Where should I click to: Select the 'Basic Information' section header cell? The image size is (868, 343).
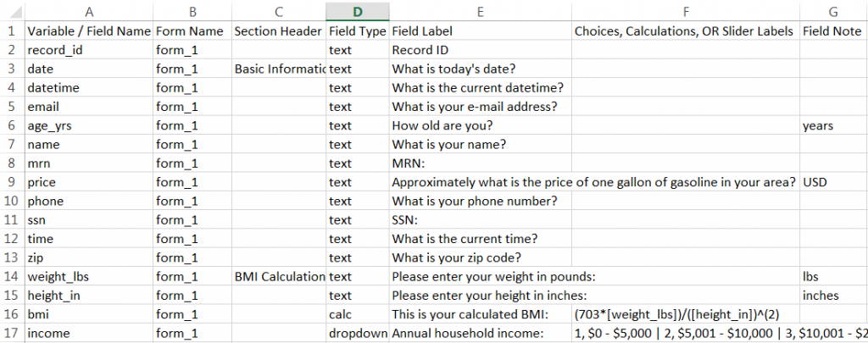279,69
